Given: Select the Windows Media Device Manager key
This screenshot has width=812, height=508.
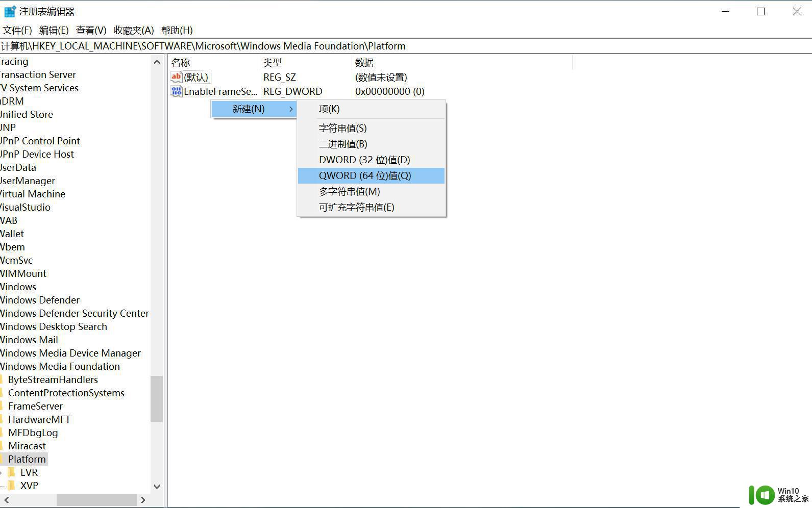Looking at the screenshot, I should [70, 353].
